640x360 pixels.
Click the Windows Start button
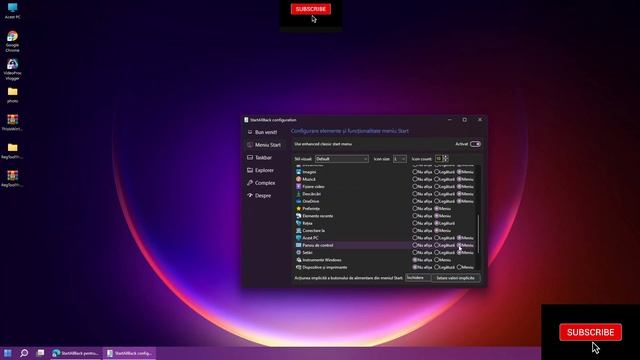pos(8,353)
